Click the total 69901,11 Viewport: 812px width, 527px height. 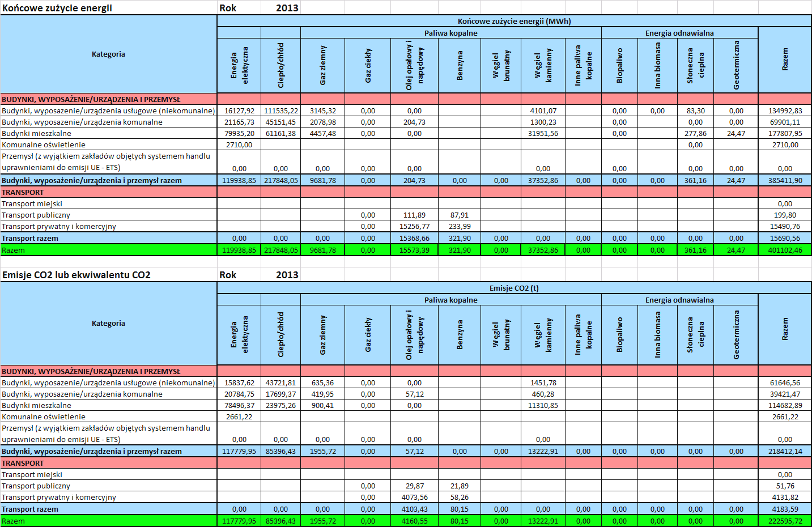pos(785,122)
